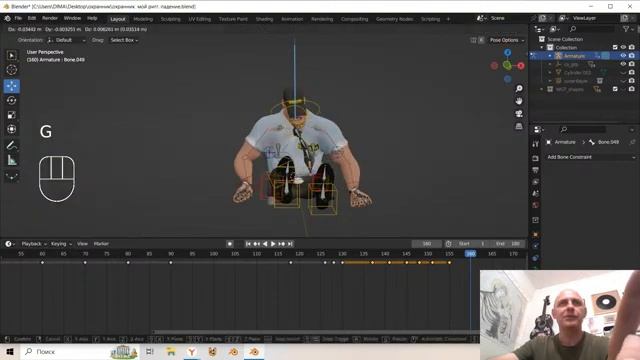Click the auto-keying record button

coord(230,244)
